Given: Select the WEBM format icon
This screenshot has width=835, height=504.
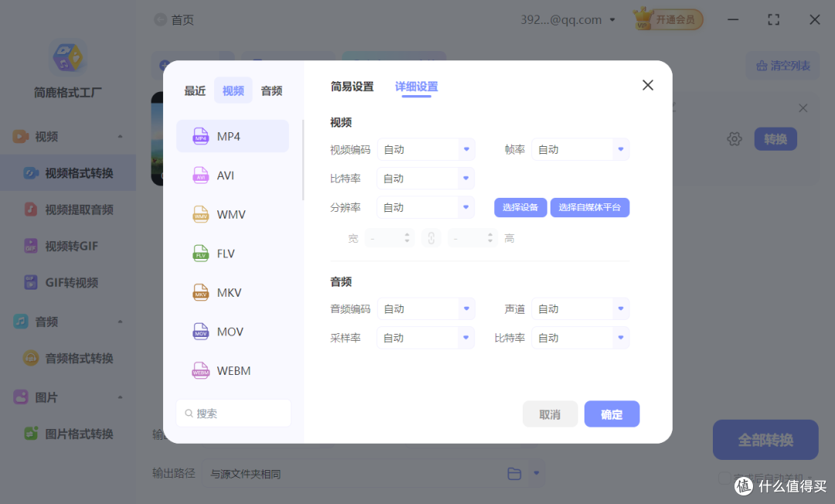Looking at the screenshot, I should pyautogui.click(x=200, y=370).
